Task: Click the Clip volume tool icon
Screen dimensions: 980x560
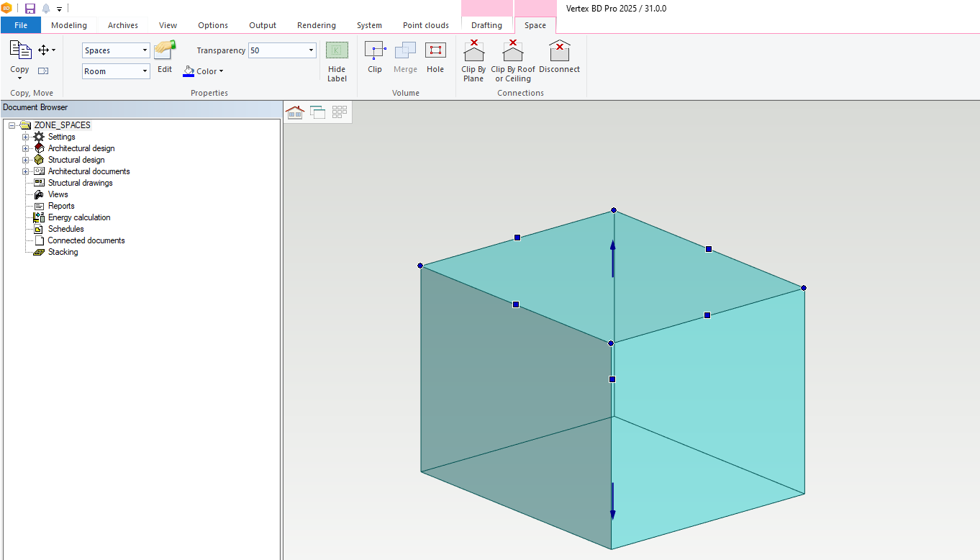Action: pos(375,51)
